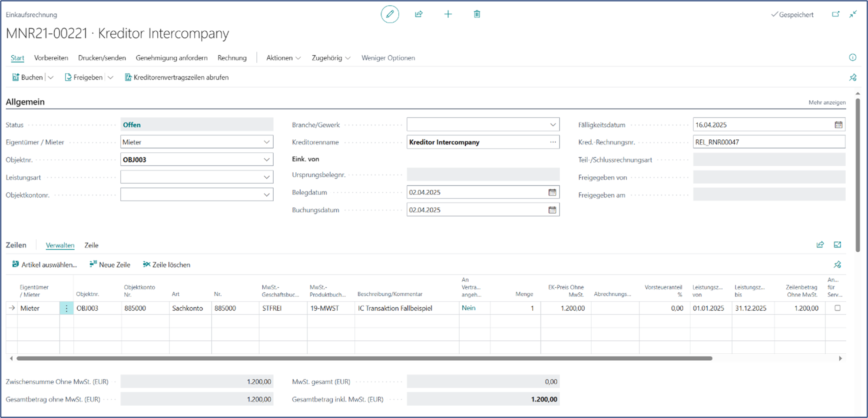This screenshot has height=418, width=868.
Task: Click the horizontal scrollbar under lines table
Action: click(364, 359)
